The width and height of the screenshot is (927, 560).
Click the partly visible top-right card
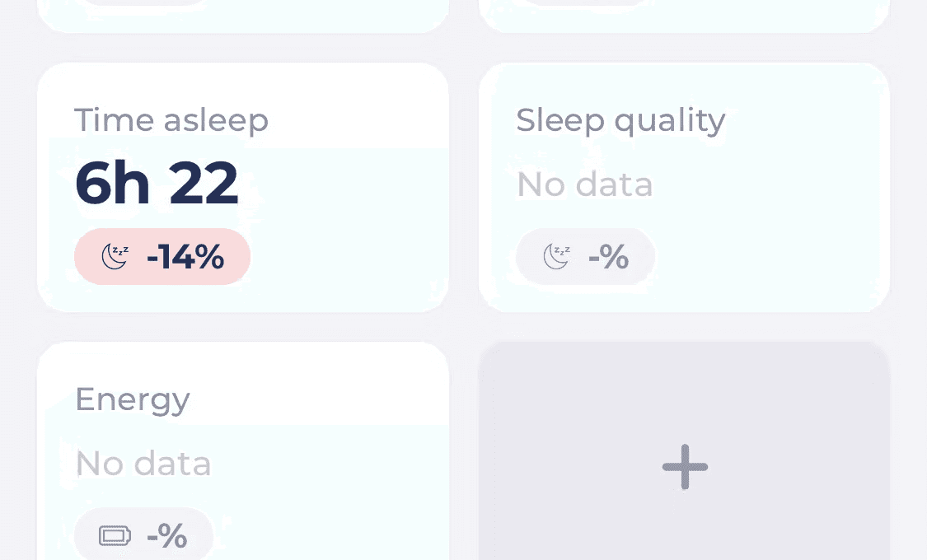(x=684, y=16)
